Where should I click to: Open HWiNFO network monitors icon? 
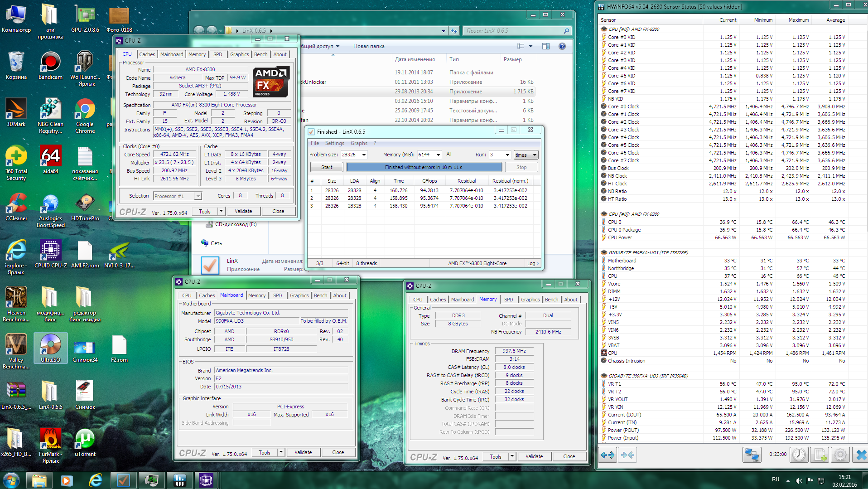tap(752, 455)
